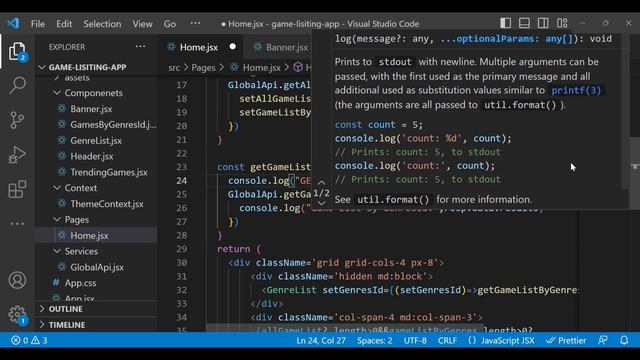Viewport: 640px width, 360px height.
Task: Switch to the Home.jsx editor tab
Action: pyautogui.click(x=199, y=47)
